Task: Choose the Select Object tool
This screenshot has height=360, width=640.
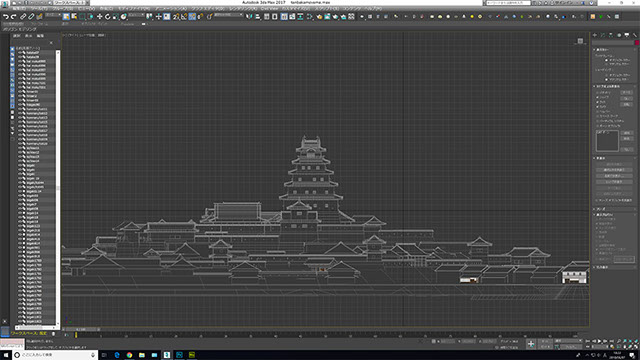Action: click(x=66, y=17)
